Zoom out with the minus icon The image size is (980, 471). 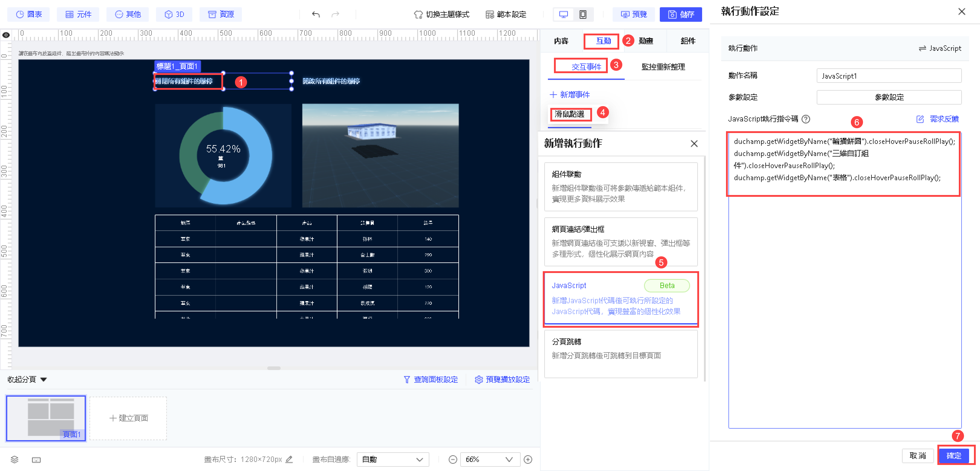[x=453, y=459]
